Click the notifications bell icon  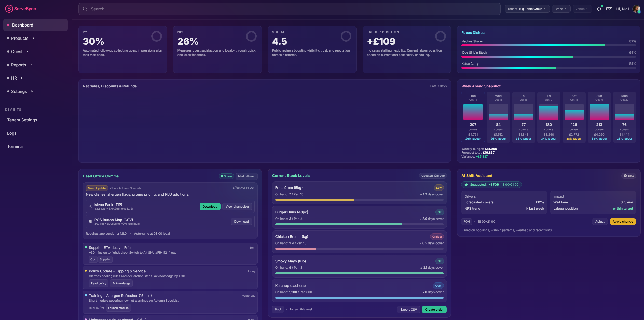point(599,9)
